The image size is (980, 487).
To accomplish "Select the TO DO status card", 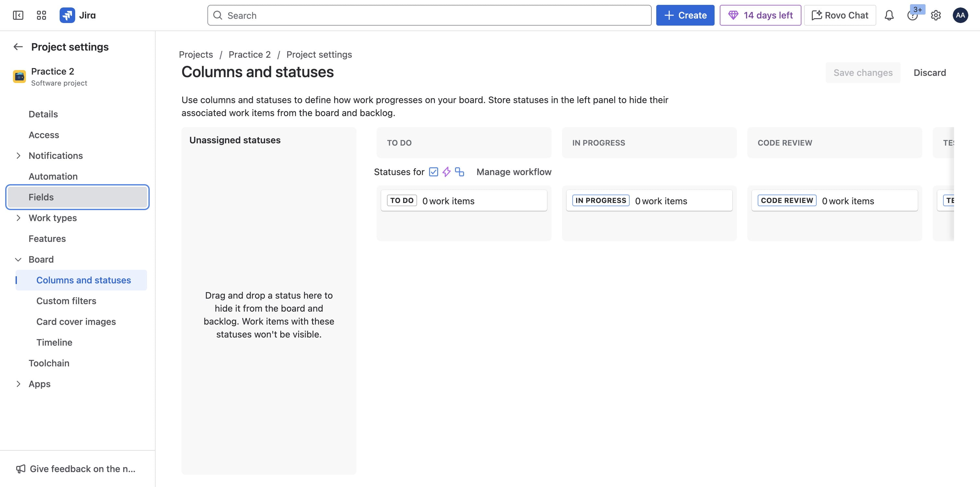I will [464, 201].
